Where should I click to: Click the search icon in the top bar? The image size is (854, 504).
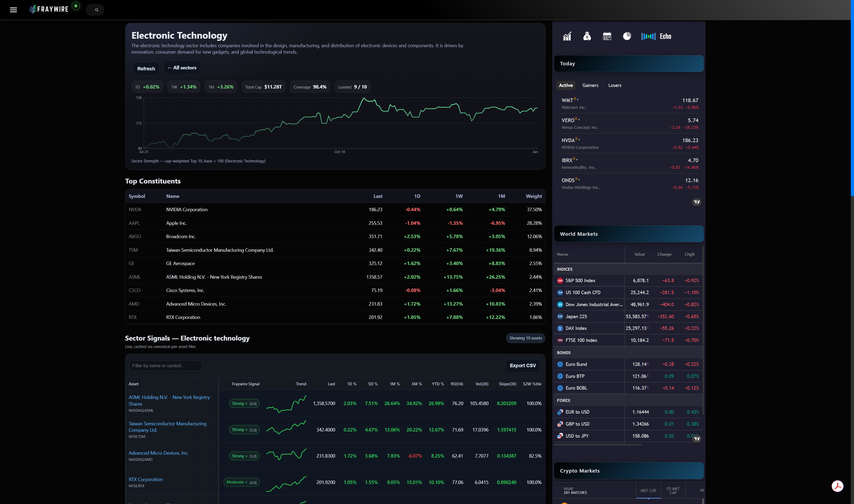pos(96,10)
